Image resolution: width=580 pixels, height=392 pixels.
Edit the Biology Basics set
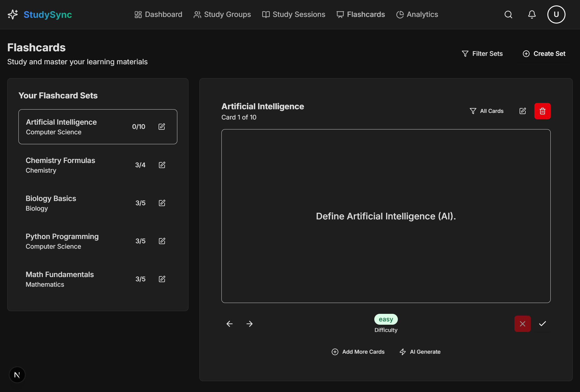pyautogui.click(x=162, y=203)
